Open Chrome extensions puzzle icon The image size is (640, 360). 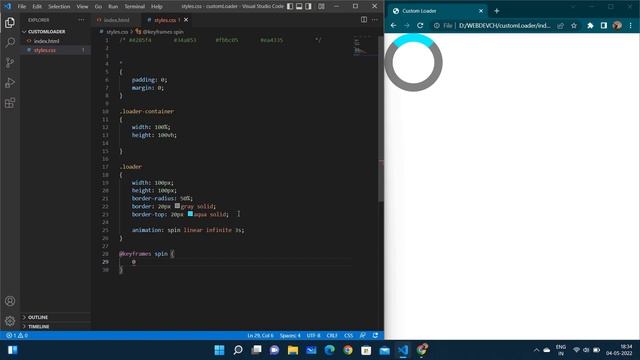point(590,25)
